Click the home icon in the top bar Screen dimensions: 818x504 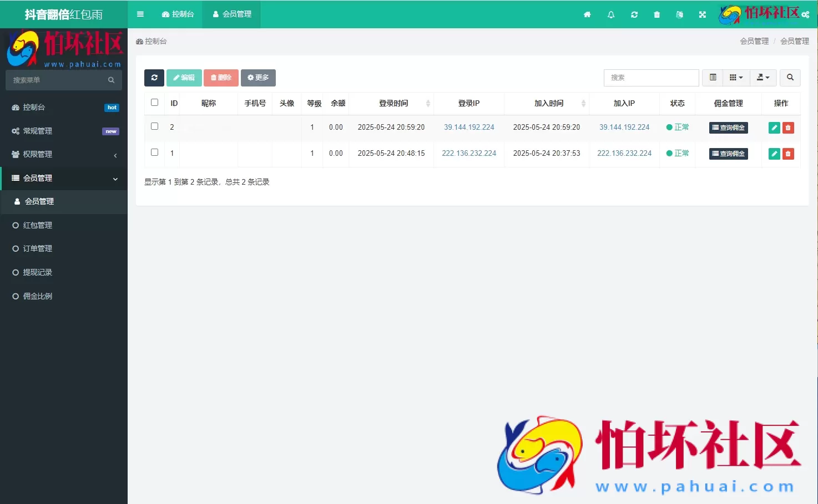pyautogui.click(x=587, y=14)
